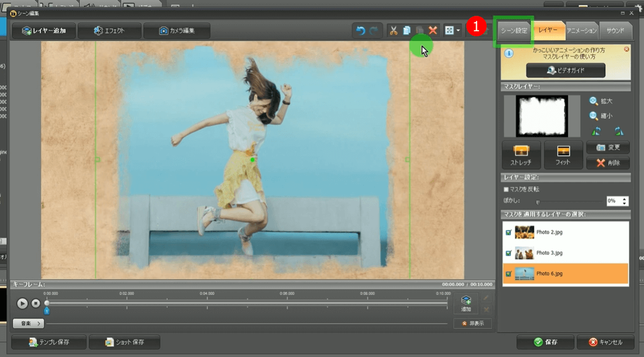Viewport: 644px width, 357px height.
Task: Click the 保存 save button
Action: pyautogui.click(x=545, y=342)
